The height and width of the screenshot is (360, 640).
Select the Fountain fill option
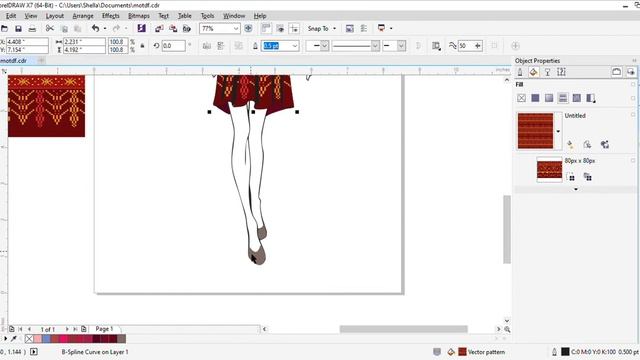[549, 98]
